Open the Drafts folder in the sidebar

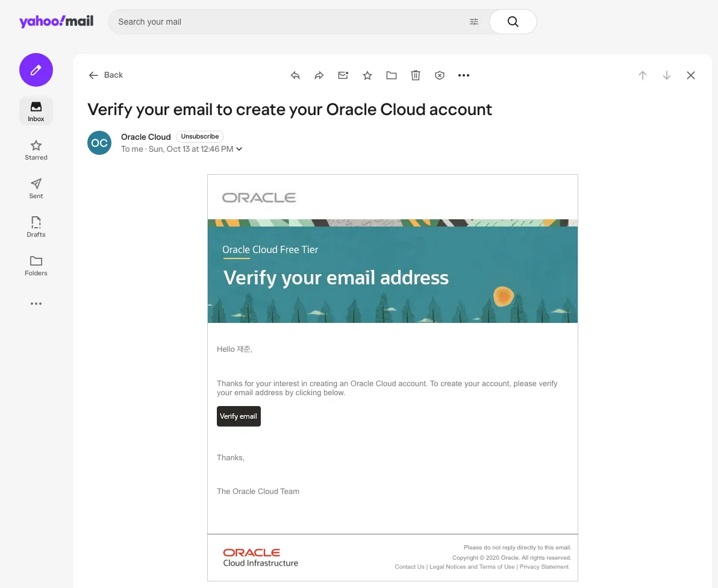click(36, 227)
